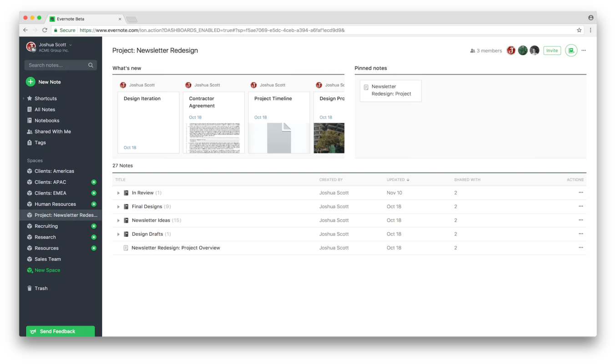Select Clients: APAC space

tap(50, 182)
